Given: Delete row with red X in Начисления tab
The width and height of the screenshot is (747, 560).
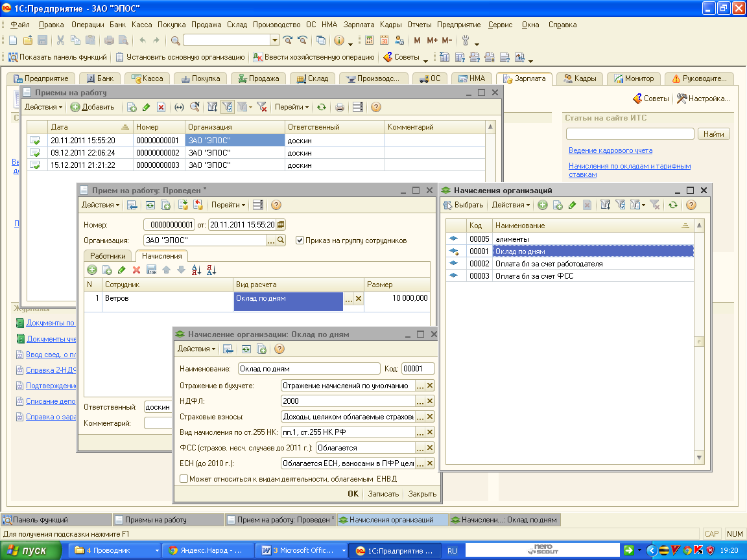Looking at the screenshot, I should [136, 270].
